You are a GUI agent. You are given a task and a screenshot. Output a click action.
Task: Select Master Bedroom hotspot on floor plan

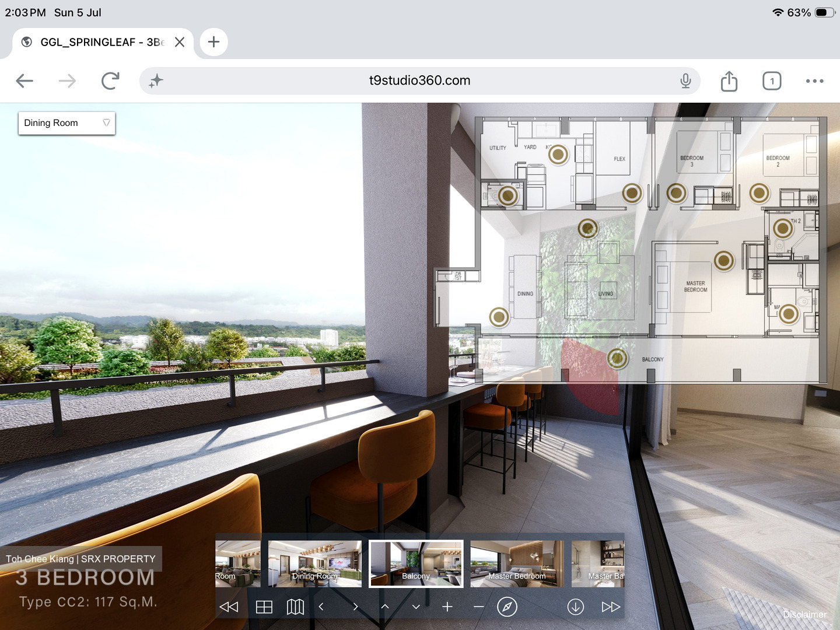click(724, 261)
